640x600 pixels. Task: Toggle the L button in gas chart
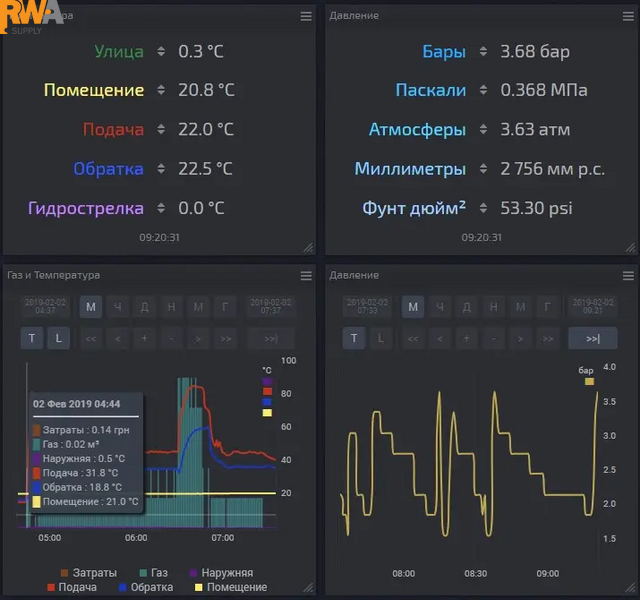pyautogui.click(x=59, y=338)
